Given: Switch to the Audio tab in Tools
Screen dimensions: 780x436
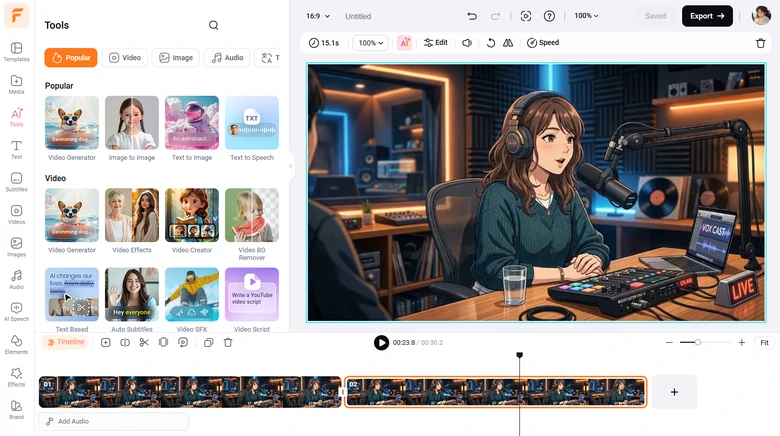Looking at the screenshot, I should 227,58.
